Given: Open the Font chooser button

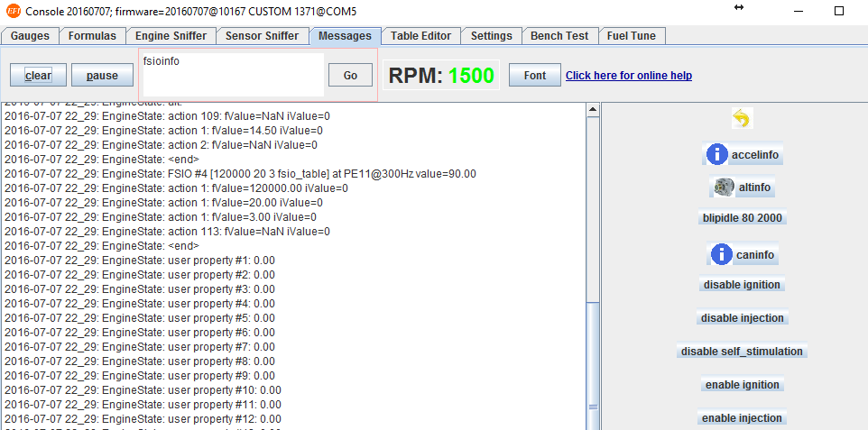Looking at the screenshot, I should pos(534,76).
